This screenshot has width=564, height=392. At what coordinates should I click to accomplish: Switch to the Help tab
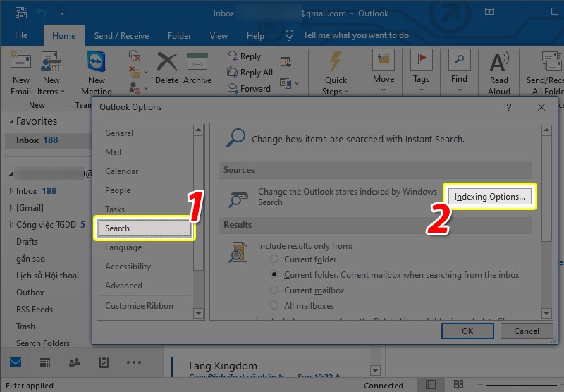pos(255,35)
